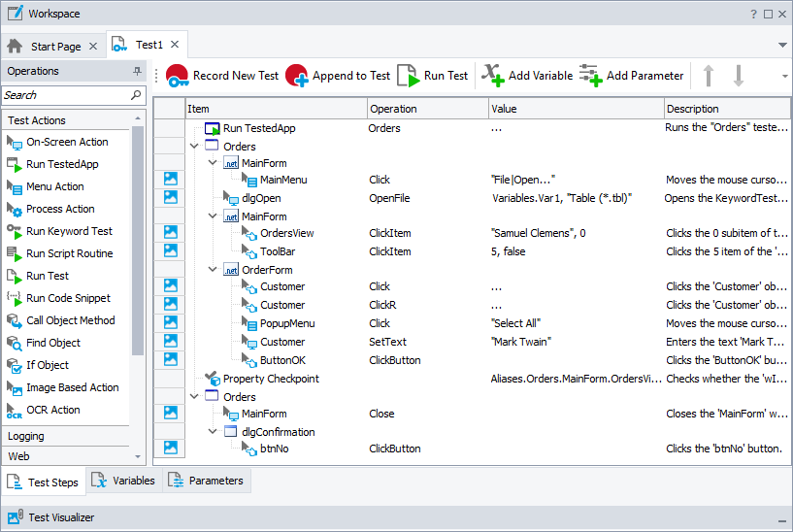Open the toolbar overflow dropdown arrow
The width and height of the screenshot is (793, 532).
785,77
